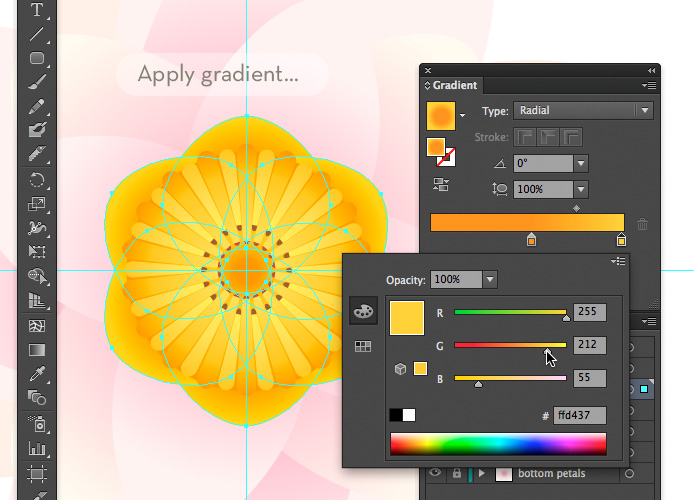Select the Artboard tool

tap(37, 474)
